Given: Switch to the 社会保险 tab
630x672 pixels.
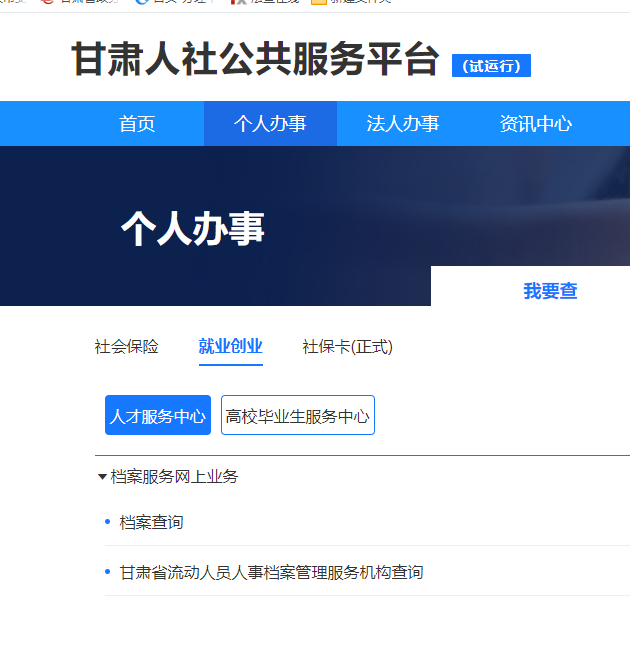Looking at the screenshot, I should (127, 347).
